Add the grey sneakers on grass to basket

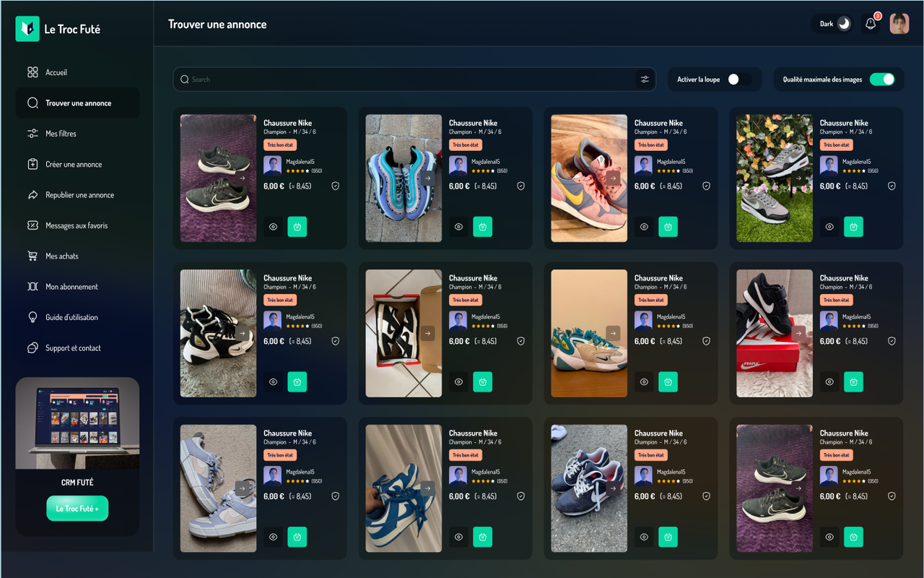pyautogui.click(x=854, y=227)
